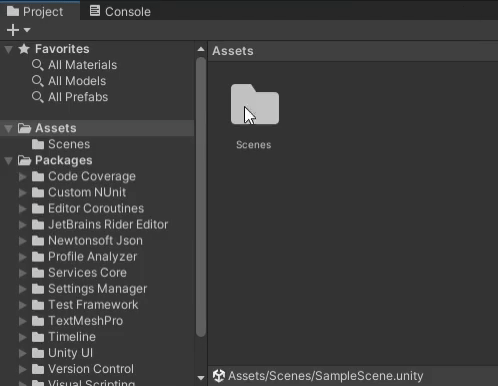The height and width of the screenshot is (386, 498).
Task: Select All Materials saved search
Action: click(82, 65)
